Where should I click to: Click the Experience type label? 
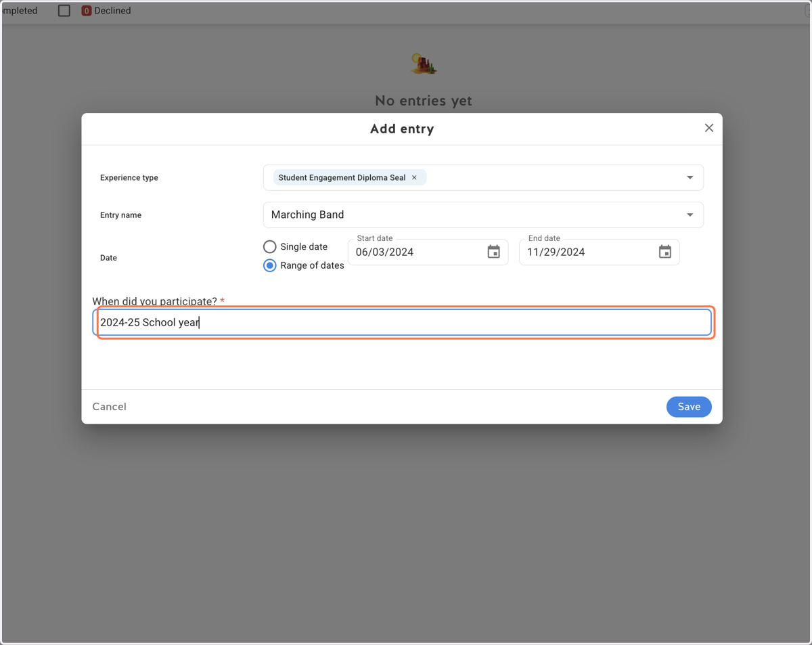click(129, 178)
